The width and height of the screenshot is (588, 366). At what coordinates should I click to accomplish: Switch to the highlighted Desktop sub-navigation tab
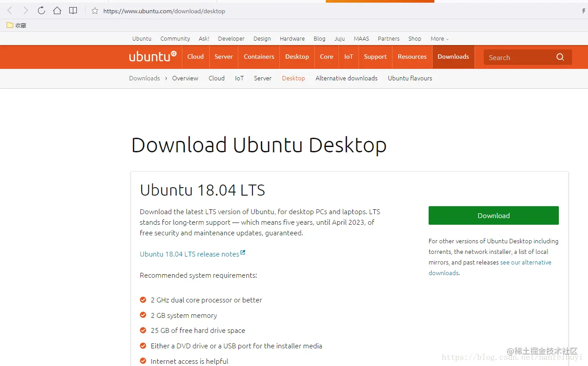coord(294,78)
